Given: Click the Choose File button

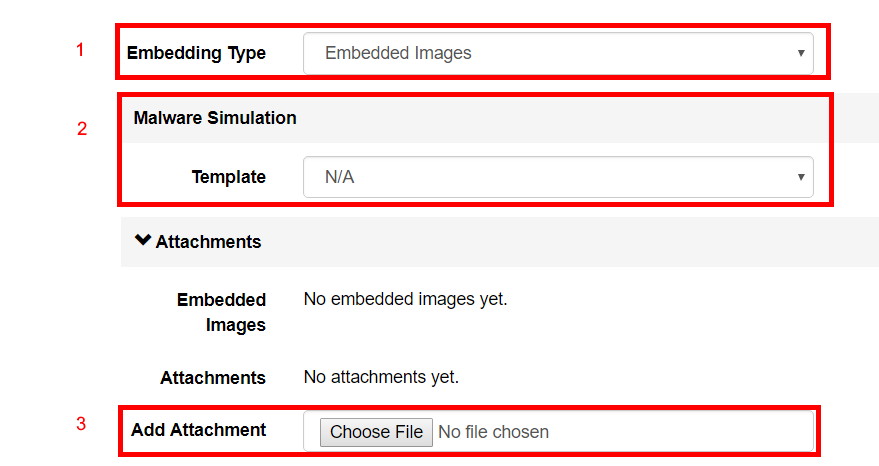Looking at the screenshot, I should click(x=376, y=432).
